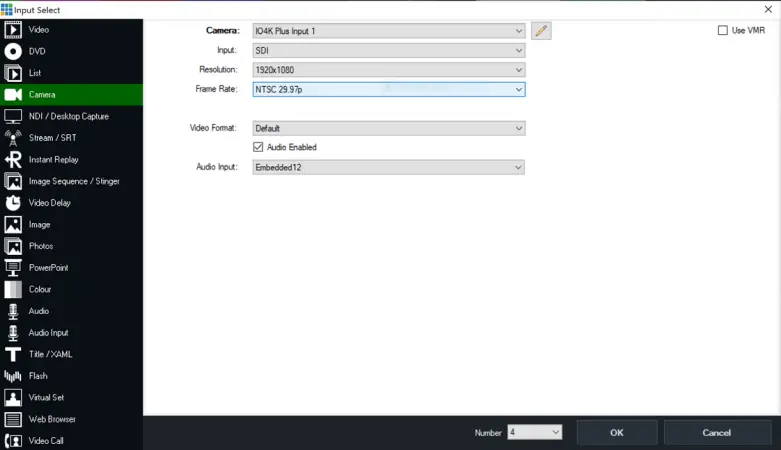Open the Input SDI dropdown

pyautogui.click(x=389, y=50)
